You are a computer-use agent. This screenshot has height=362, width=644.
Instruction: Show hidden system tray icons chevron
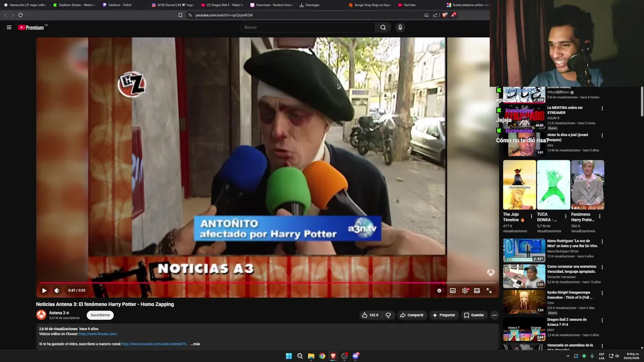568,356
